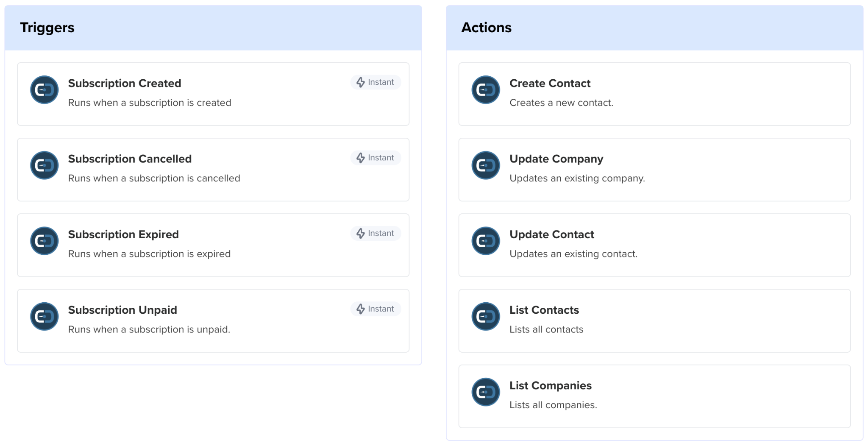Image resolution: width=868 pixels, height=446 pixels.
Task: Select the Update Company action title
Action: 556,159
